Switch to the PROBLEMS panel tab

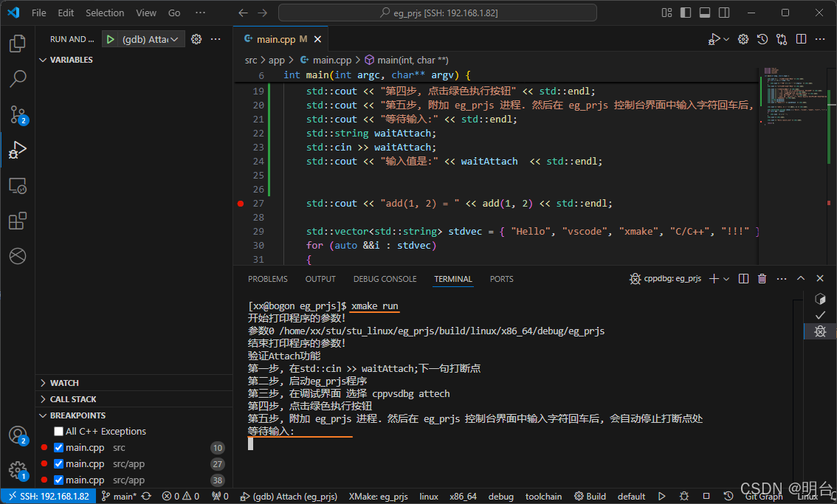pos(267,279)
